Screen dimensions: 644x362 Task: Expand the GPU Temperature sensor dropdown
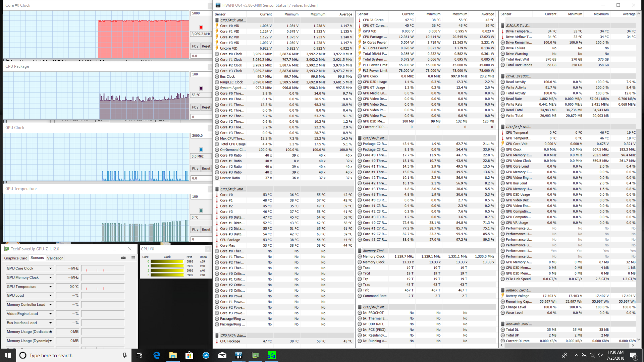click(51, 287)
